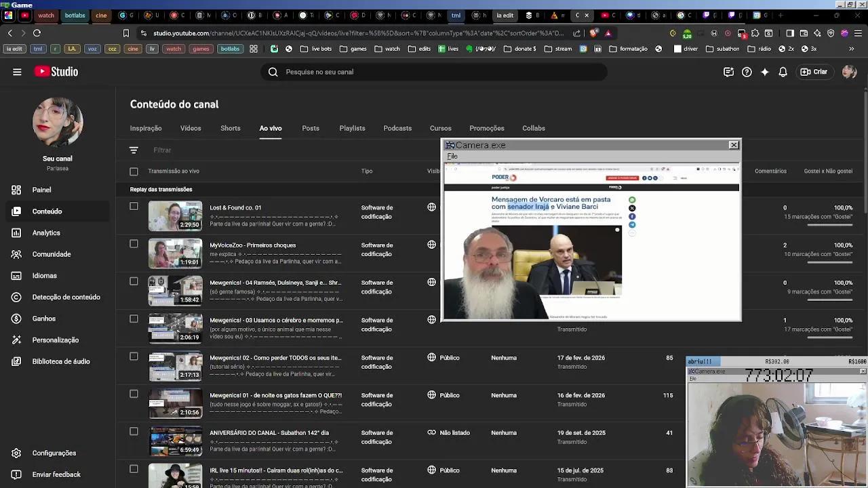
Task: Expand the subathon bookmark folder
Action: click(x=722, y=49)
